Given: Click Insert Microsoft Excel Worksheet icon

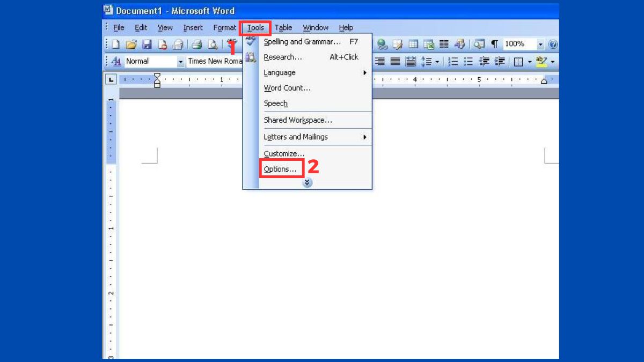Looking at the screenshot, I should (429, 44).
